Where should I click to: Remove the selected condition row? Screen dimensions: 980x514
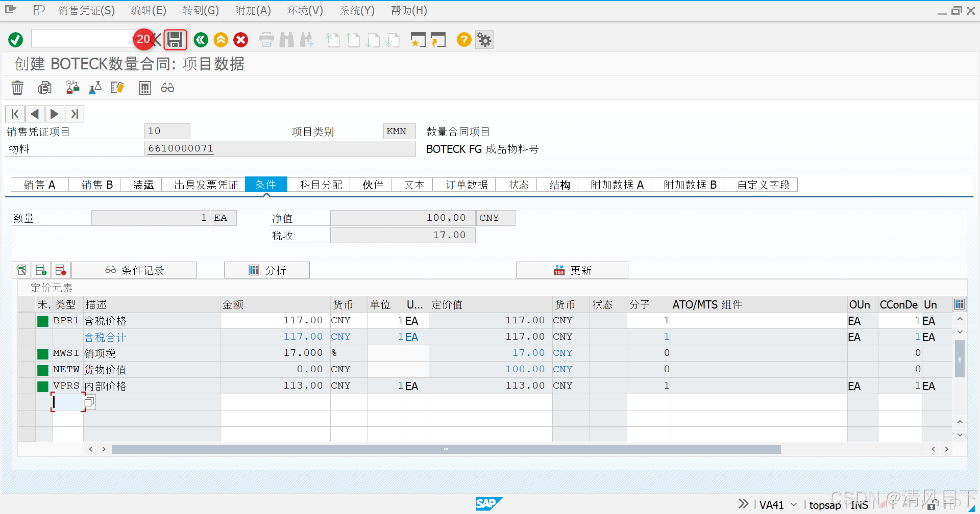click(x=61, y=270)
